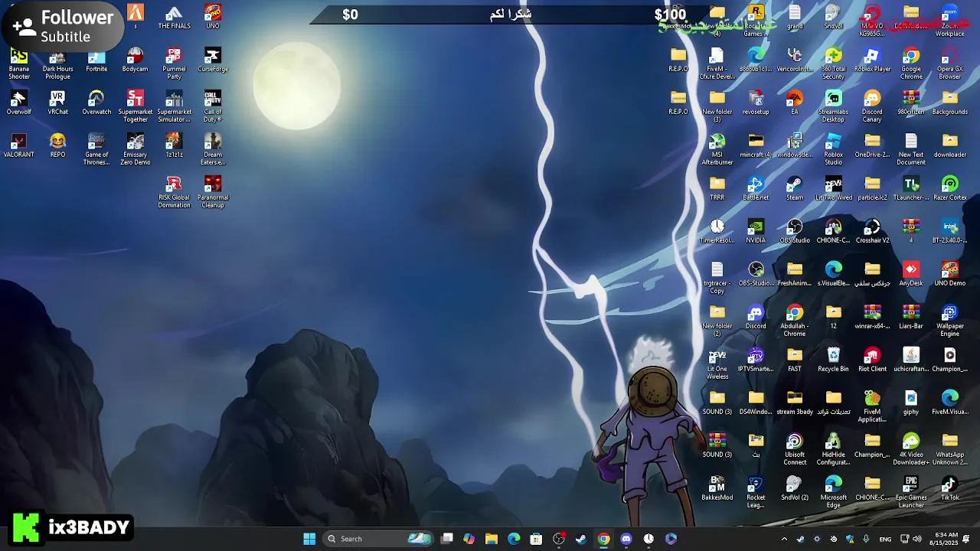Screen dimensions: 980x551
Task: Open Microsoft Store taskbar icon
Action: 536,539
